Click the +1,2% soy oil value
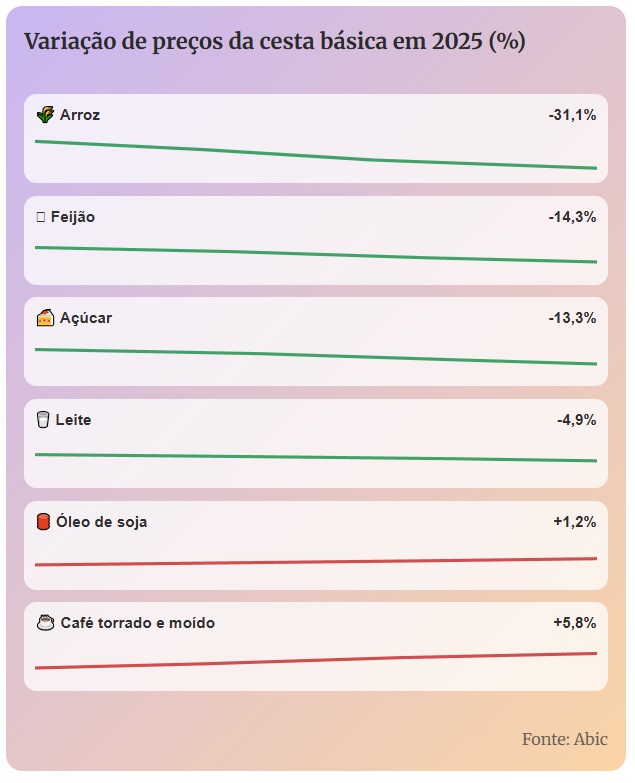Image resolution: width=635 pixels, height=783 pixels. (574, 522)
